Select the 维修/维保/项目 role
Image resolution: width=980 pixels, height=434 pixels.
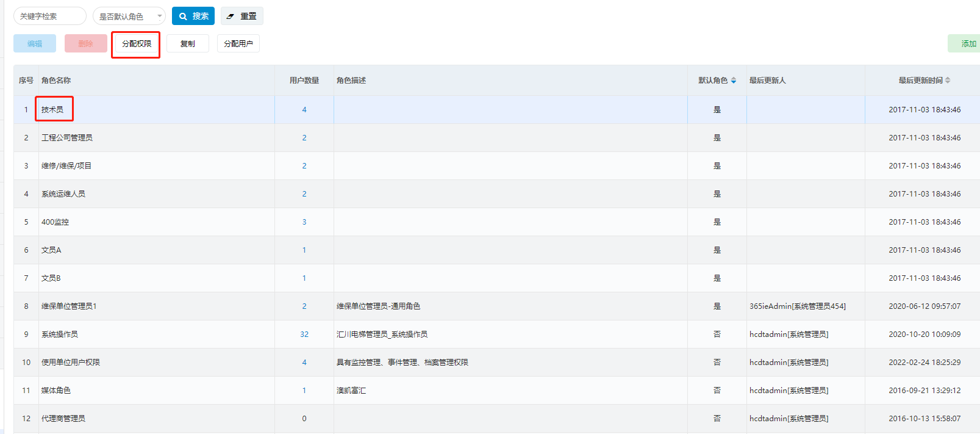click(x=66, y=166)
